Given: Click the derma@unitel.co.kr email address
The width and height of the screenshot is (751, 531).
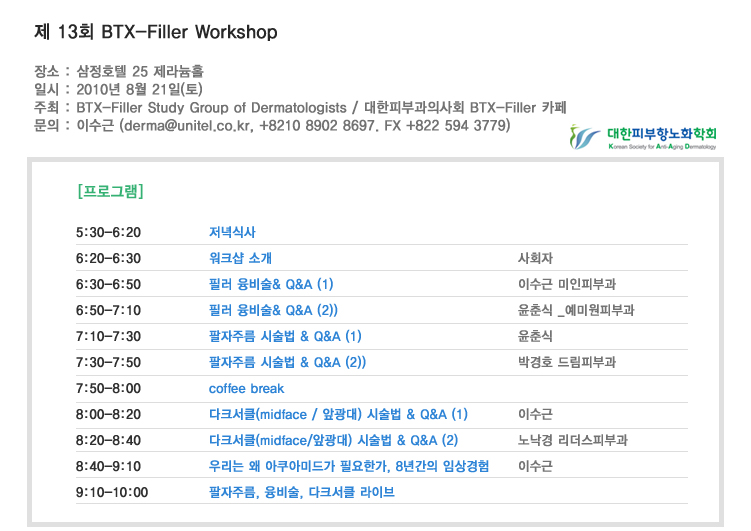Looking at the screenshot, I should [187, 126].
